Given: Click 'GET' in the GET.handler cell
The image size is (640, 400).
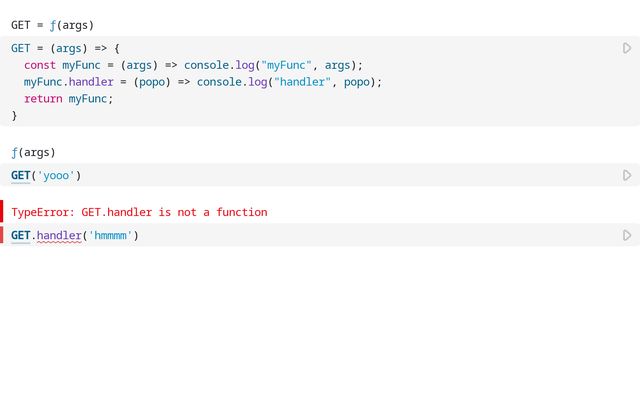Looking at the screenshot, I should pos(21,236).
